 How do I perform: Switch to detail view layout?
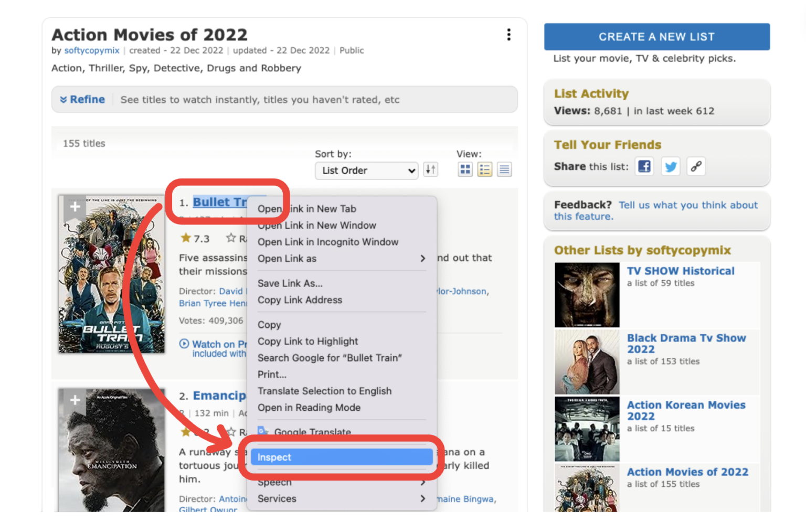point(504,169)
